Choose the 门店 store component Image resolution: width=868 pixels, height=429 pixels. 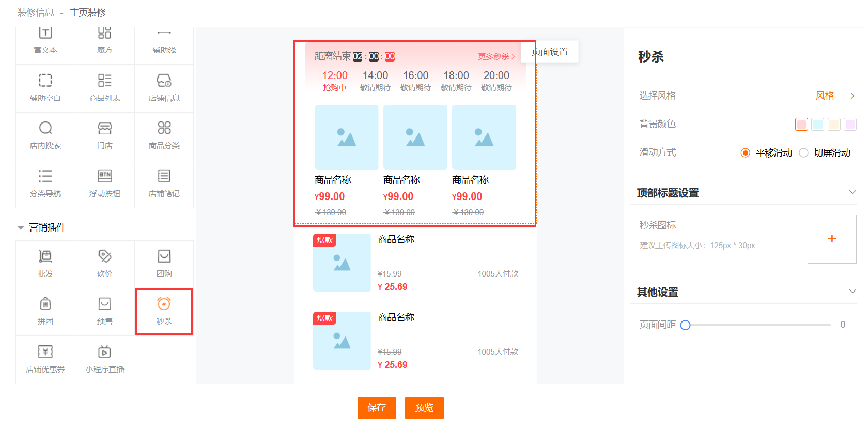(x=104, y=135)
